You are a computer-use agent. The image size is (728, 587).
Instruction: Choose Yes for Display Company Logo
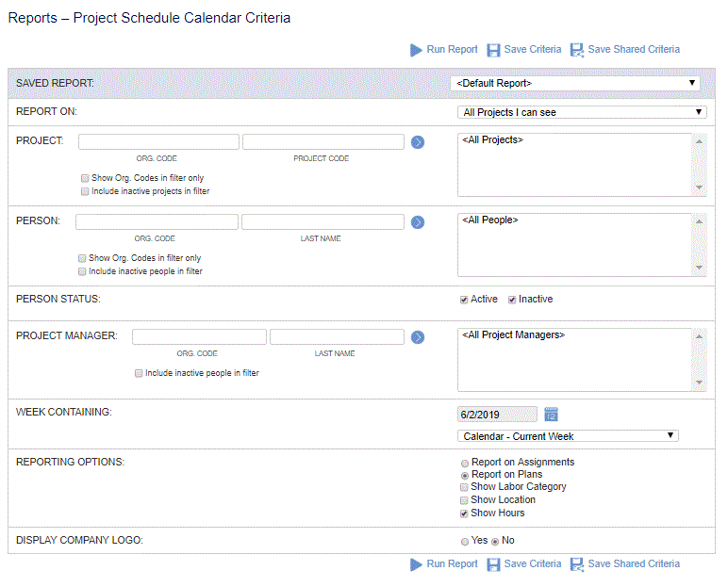465,542
